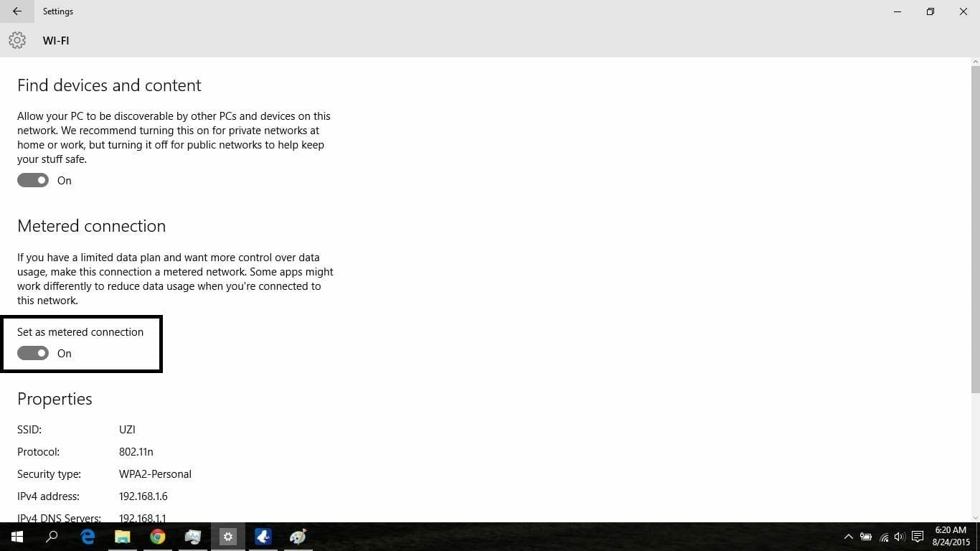Select the IPv4 address value 192.168.1.6

pyautogui.click(x=143, y=496)
